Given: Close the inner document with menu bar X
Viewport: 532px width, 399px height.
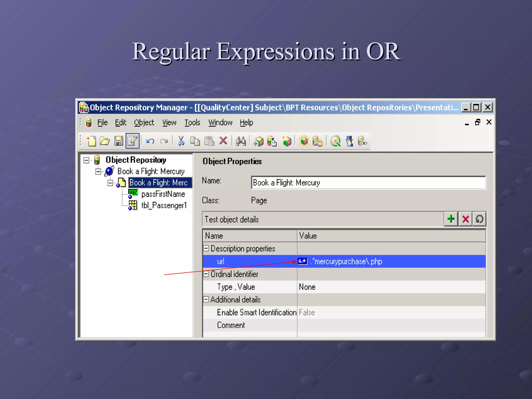Looking at the screenshot, I should pyautogui.click(x=489, y=122).
